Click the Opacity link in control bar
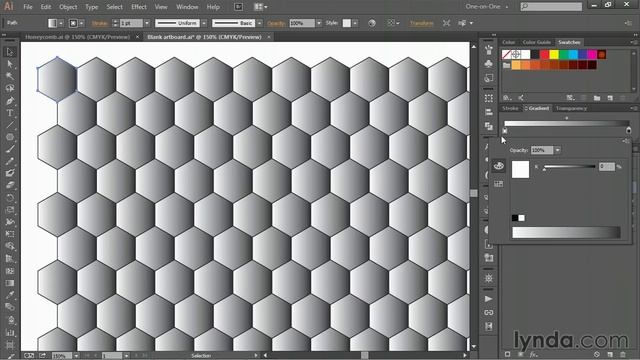 [276, 23]
